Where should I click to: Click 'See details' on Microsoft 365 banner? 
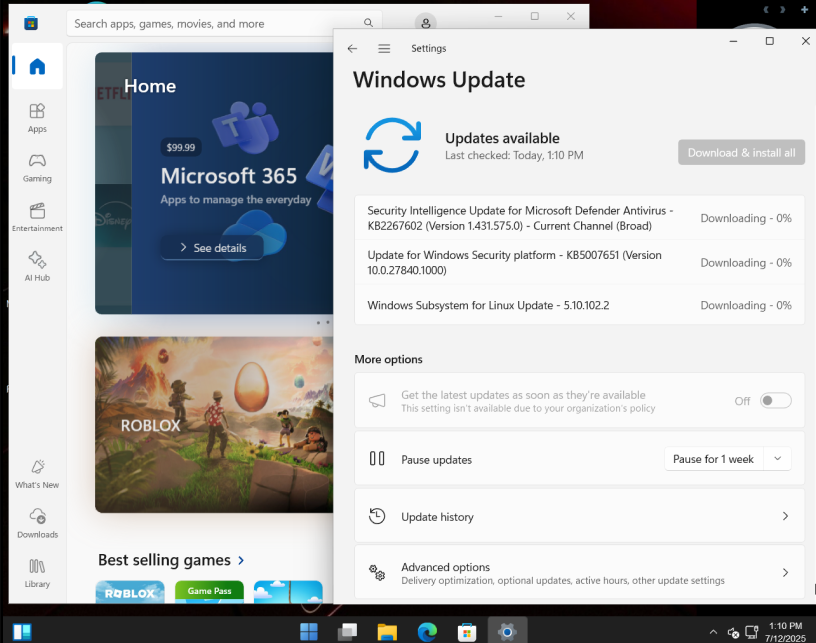click(x=212, y=248)
